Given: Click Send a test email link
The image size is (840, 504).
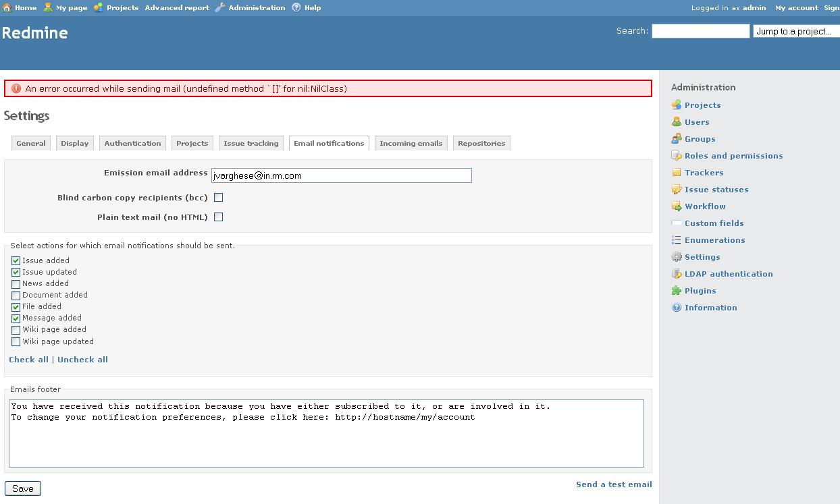Looking at the screenshot, I should coord(614,484).
